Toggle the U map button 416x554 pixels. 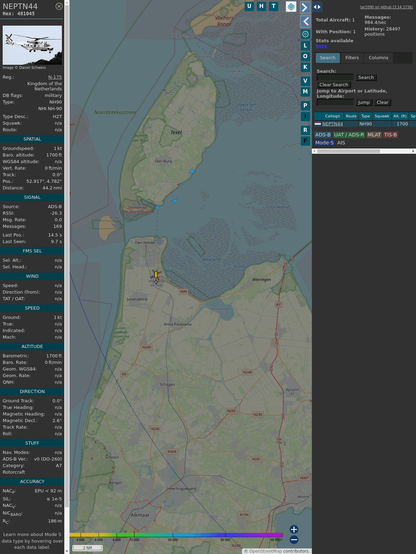(250, 6)
